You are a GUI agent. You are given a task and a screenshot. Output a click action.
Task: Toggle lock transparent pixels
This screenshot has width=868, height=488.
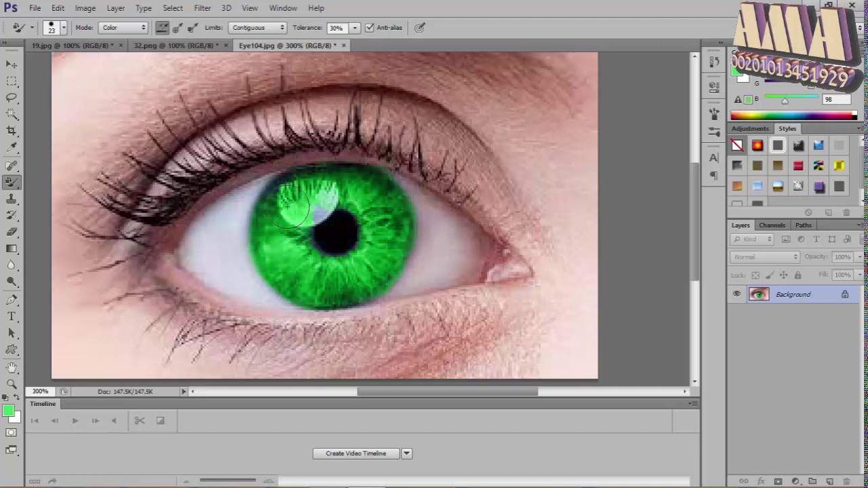point(755,275)
